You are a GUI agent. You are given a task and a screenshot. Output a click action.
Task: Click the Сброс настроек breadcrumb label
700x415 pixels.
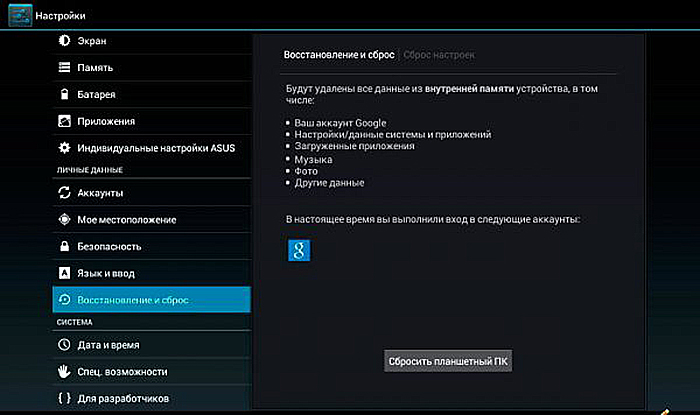[x=439, y=55]
